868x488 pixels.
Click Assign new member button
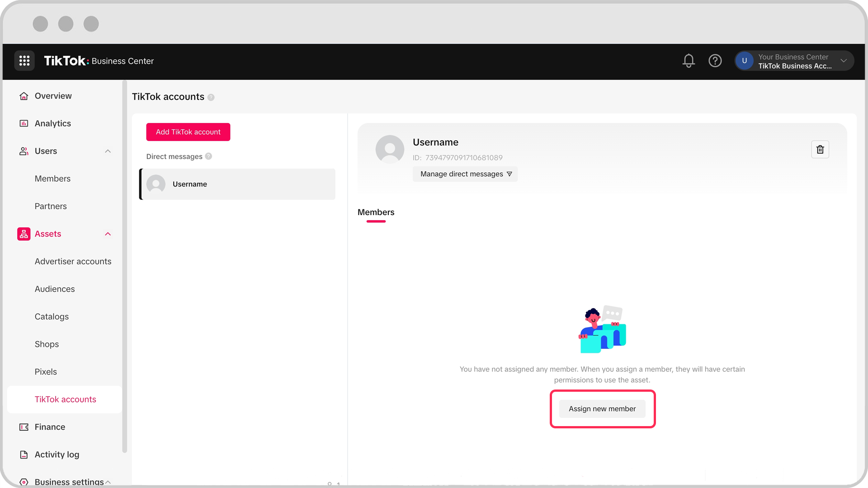pos(602,409)
